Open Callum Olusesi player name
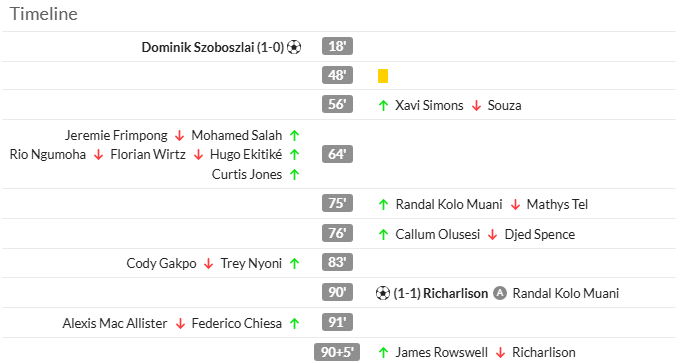The image size is (683, 363). (437, 234)
